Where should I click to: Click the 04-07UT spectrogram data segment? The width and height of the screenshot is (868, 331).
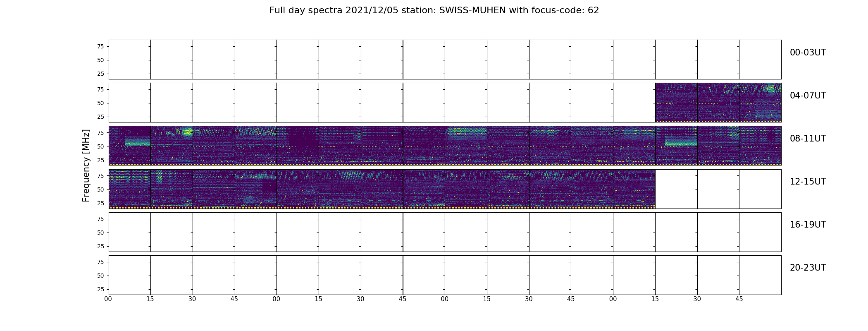pos(718,103)
